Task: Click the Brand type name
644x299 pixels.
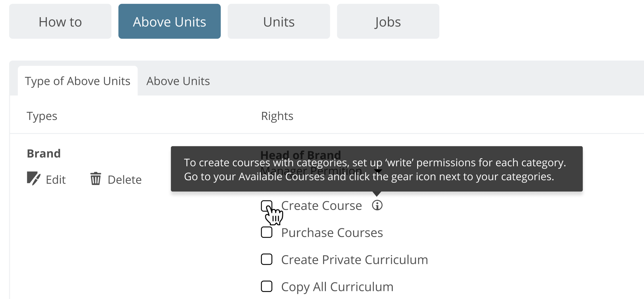Action: (x=44, y=153)
